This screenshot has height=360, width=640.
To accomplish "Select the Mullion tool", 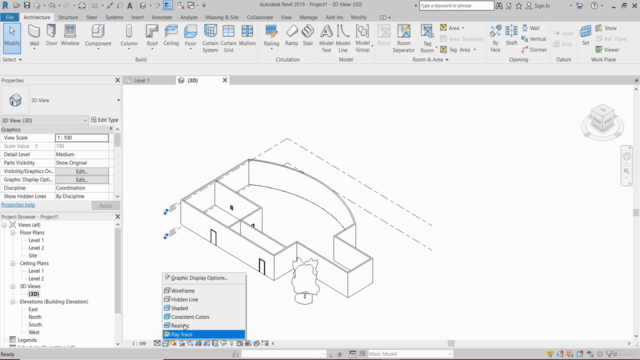I will click(x=247, y=35).
